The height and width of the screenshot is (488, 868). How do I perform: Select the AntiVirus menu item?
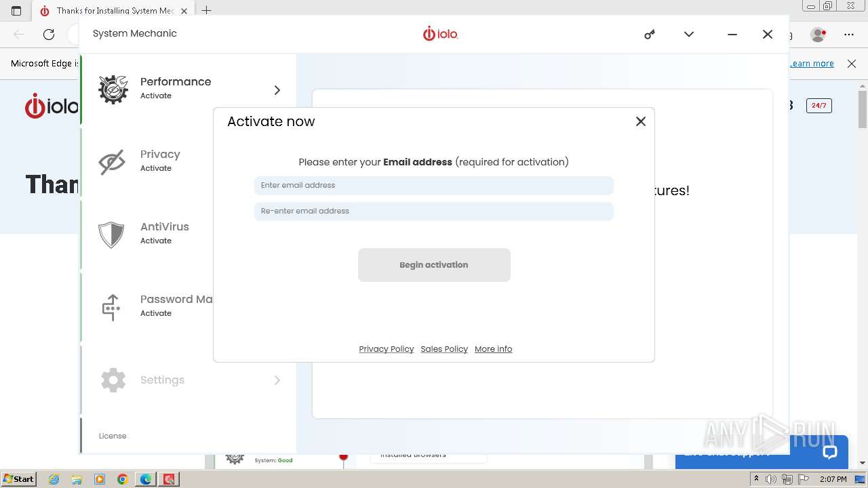[x=148, y=235]
